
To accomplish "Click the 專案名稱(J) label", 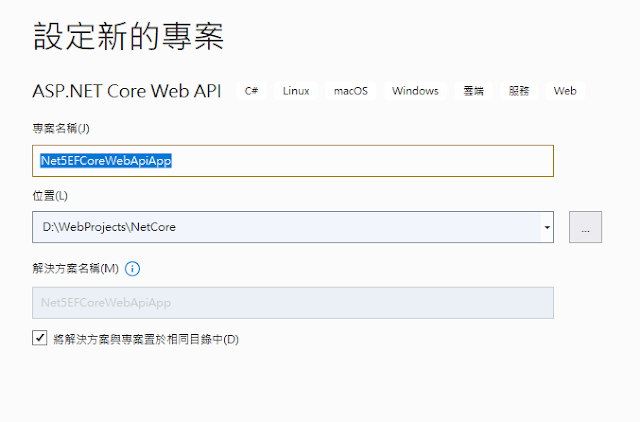I will tap(61, 129).
